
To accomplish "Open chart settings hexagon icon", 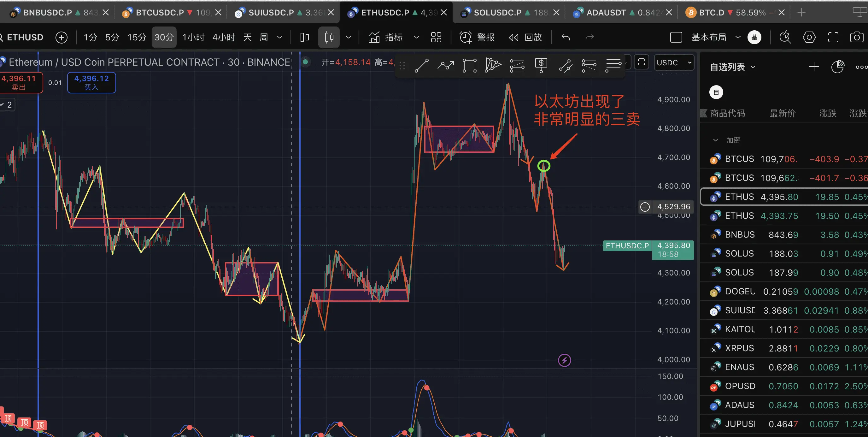I will tap(809, 37).
